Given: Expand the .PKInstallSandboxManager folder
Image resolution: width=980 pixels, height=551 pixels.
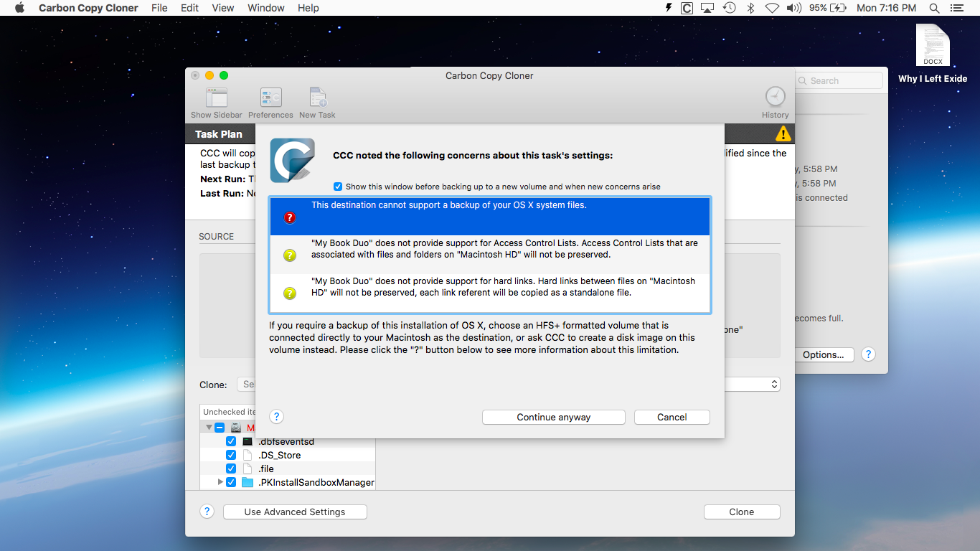Looking at the screenshot, I should 220,482.
